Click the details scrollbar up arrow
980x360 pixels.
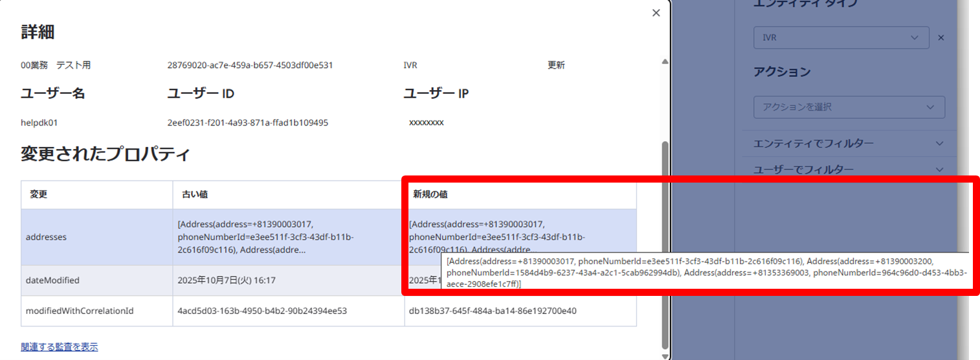(x=665, y=62)
